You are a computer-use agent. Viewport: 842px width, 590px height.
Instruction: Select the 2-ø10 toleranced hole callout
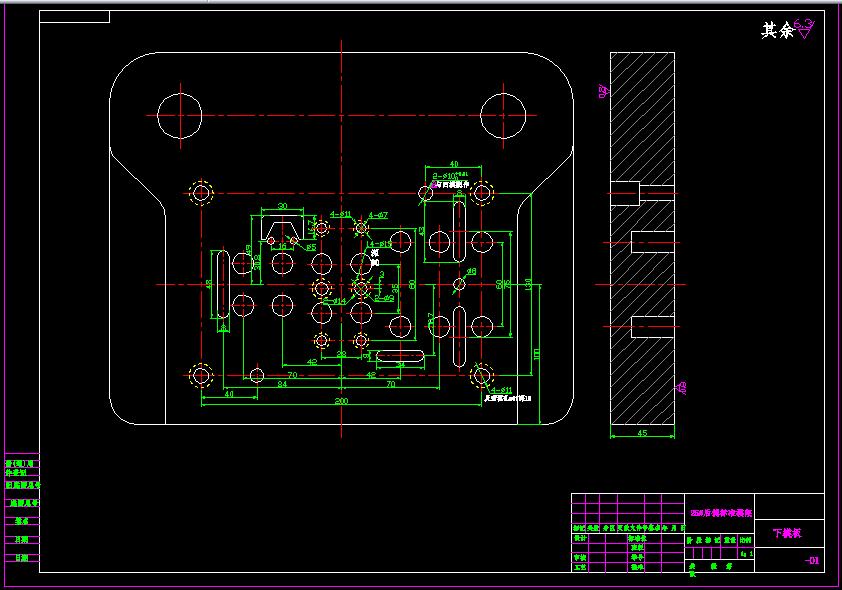click(450, 176)
